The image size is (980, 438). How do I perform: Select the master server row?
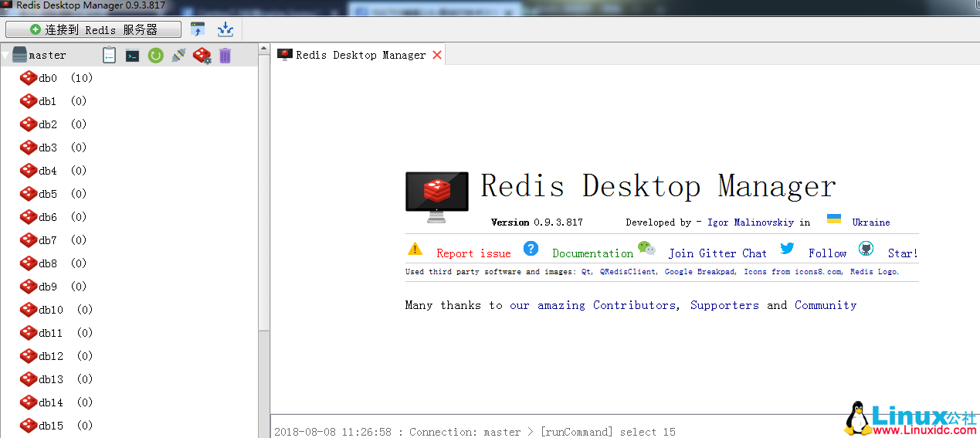click(128, 55)
